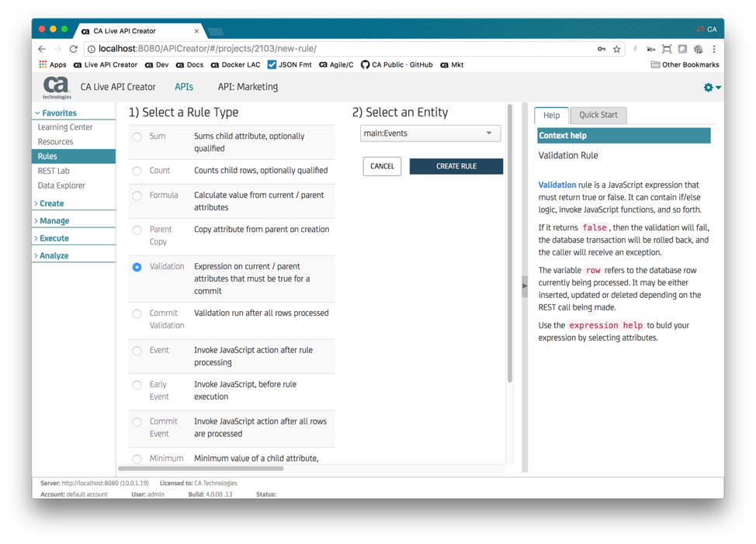The width and height of the screenshot is (756, 544).
Task: Click the help panel collapse arrow handle
Action: 525,286
